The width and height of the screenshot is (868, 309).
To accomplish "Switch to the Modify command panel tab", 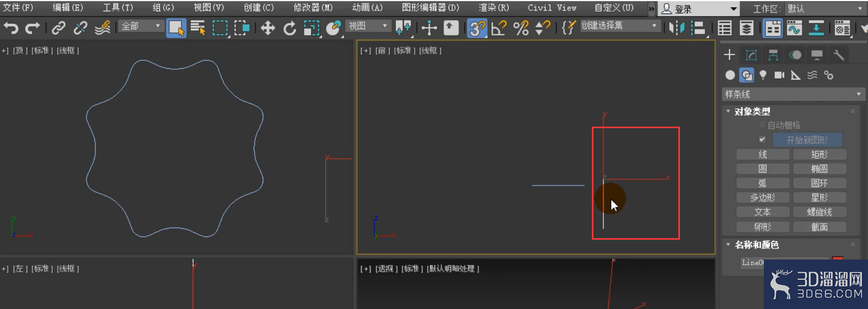I will (751, 55).
